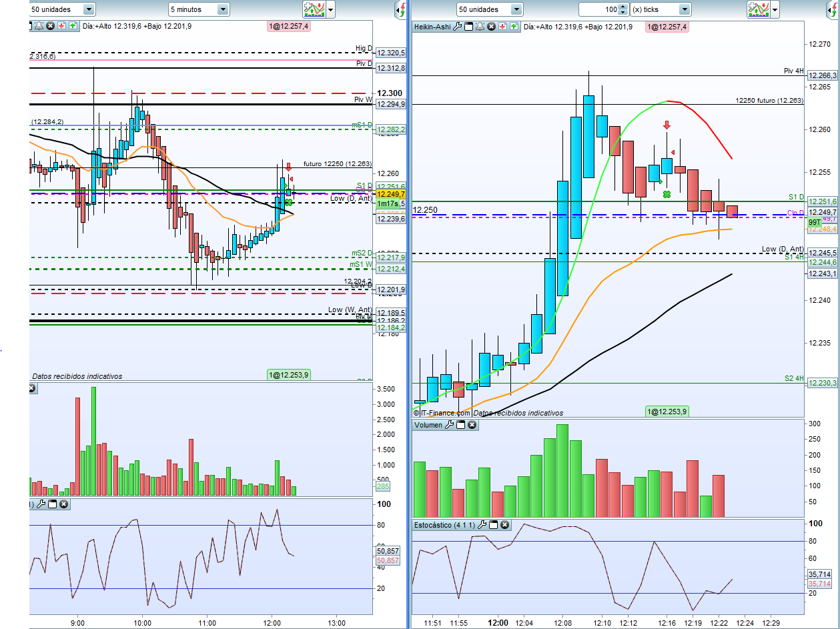Click X close icon in left chart header
The height and width of the screenshot is (629, 840).
tap(51, 26)
